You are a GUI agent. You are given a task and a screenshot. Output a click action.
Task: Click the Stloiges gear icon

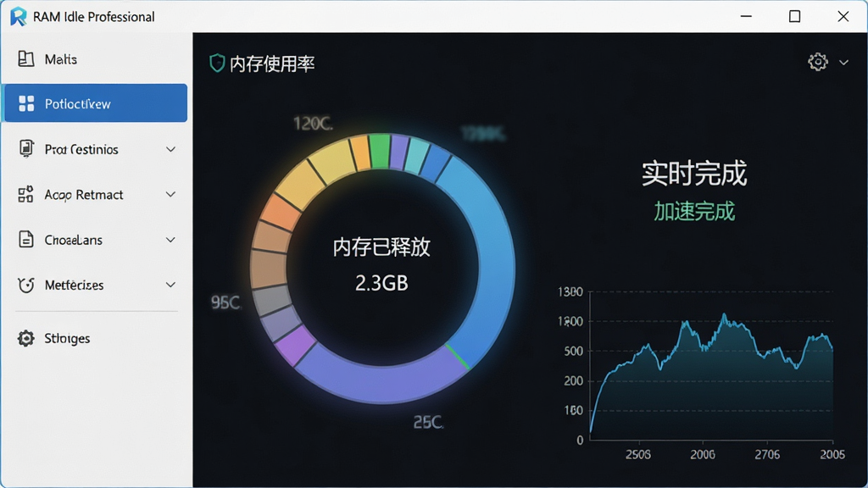(x=26, y=338)
